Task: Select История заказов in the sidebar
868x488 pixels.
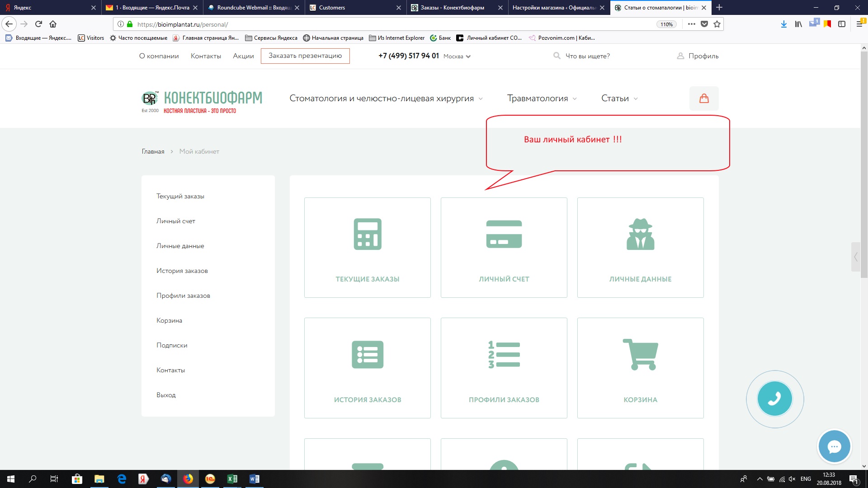Action: click(182, 271)
